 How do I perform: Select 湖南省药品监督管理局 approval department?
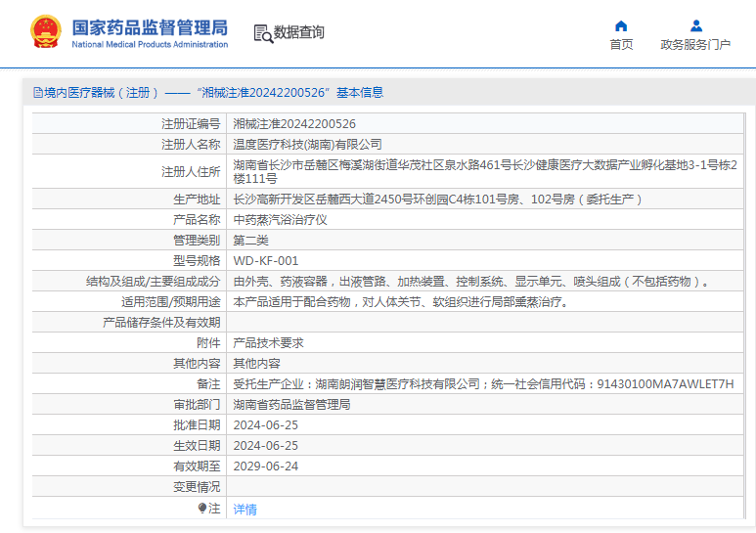[x=291, y=404]
